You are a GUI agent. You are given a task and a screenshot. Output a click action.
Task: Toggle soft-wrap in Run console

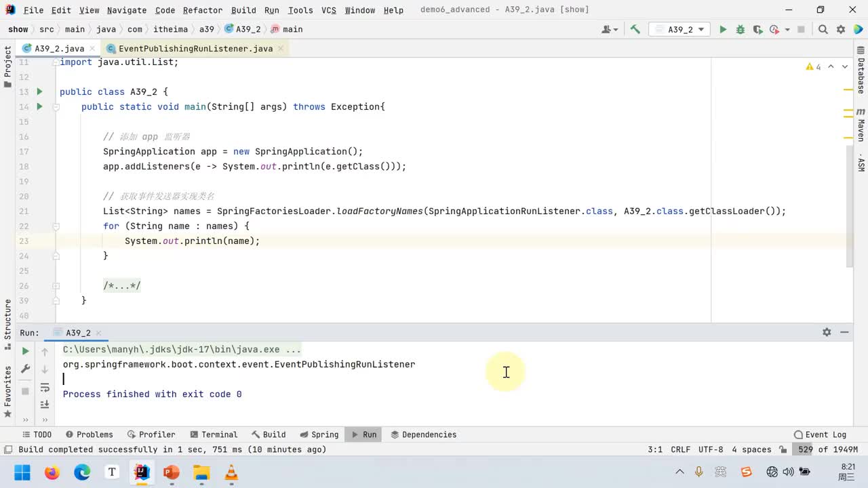tap(45, 388)
